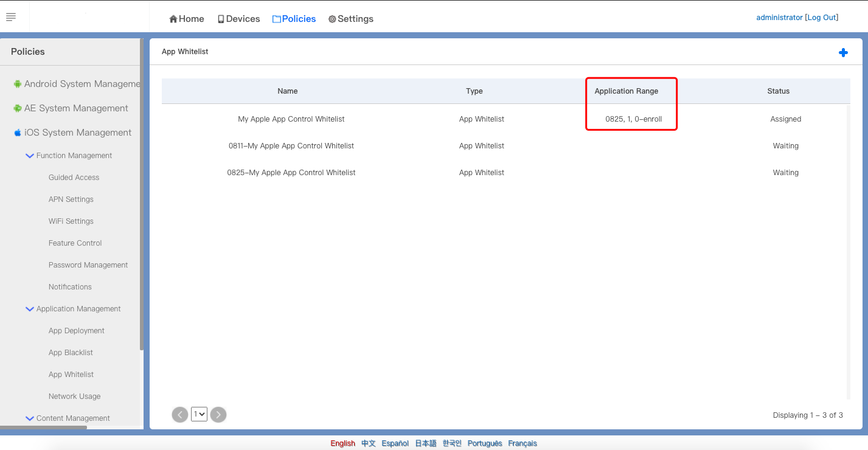Select the 0811-My Apple App Control Whitelist row
The height and width of the screenshot is (450, 868).
(x=291, y=146)
